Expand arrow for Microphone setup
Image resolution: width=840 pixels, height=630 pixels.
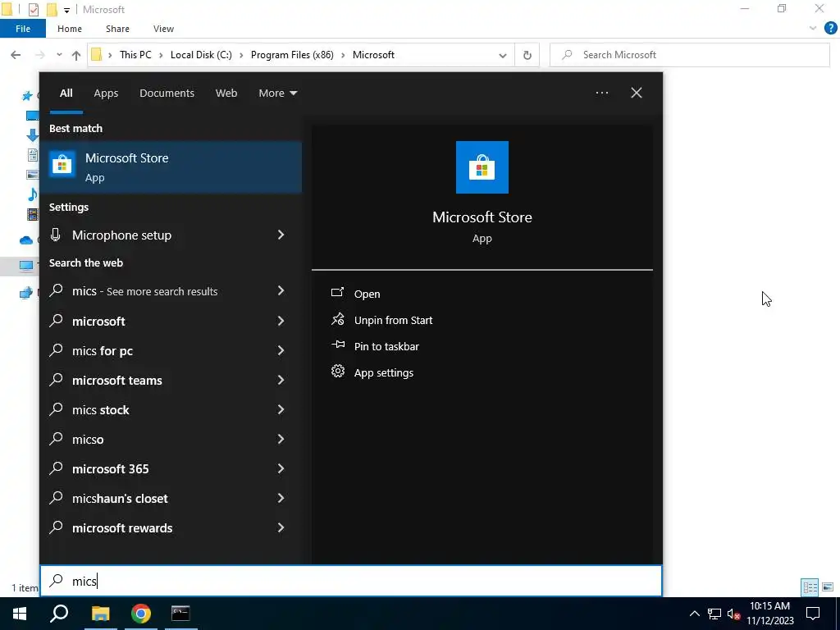pos(281,235)
